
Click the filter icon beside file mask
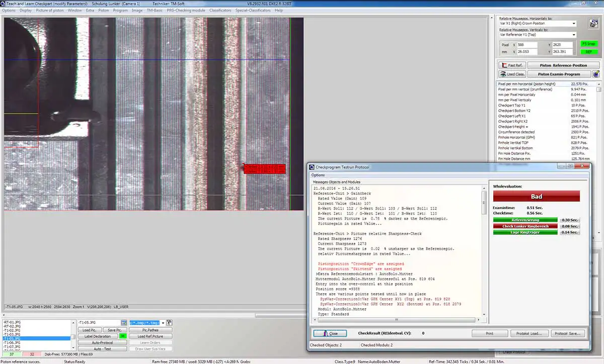point(169,323)
